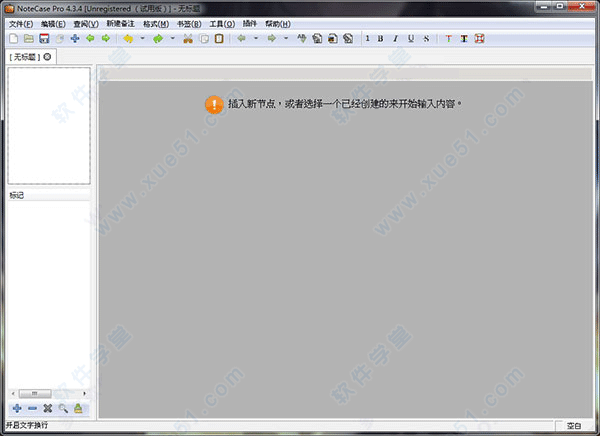Remove a tag with the blue minus icon
The image size is (600, 436).
pyautogui.click(x=32, y=408)
